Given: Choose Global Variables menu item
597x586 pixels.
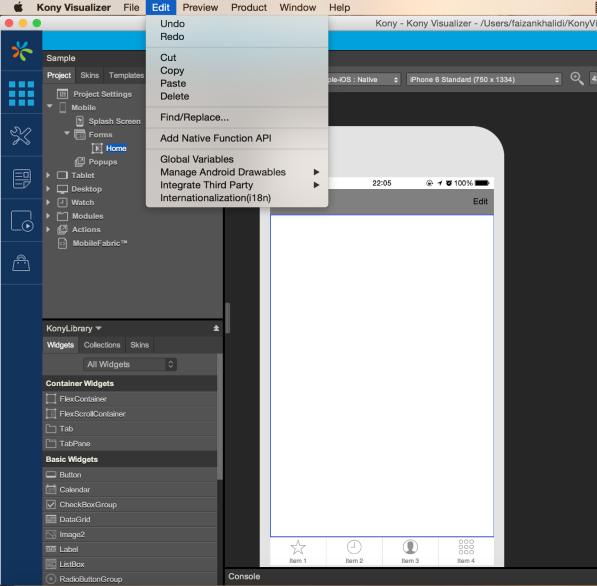Looking at the screenshot, I should click(237, 159).
